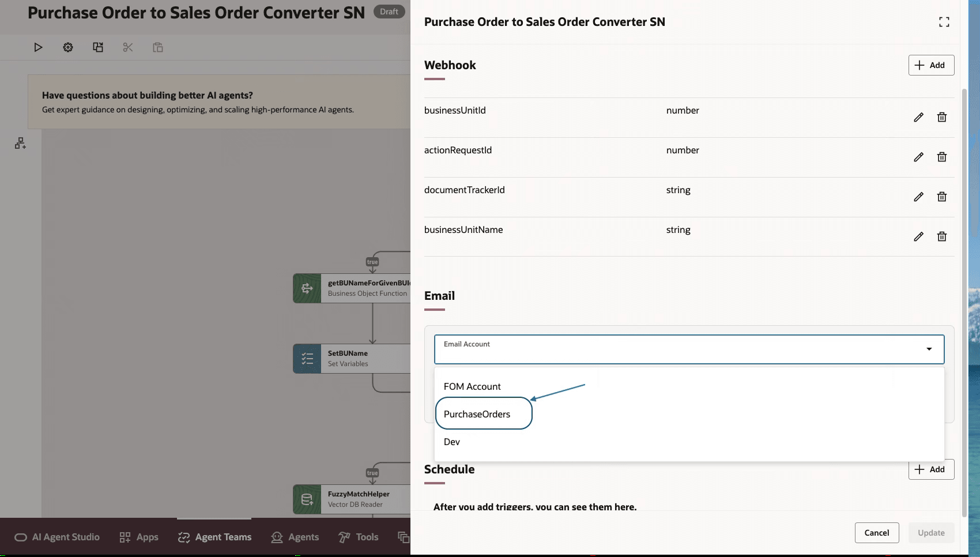Screen dimensions: 980x557
Task: Edit the businessUnitId webhook parameter
Action: 919,117
